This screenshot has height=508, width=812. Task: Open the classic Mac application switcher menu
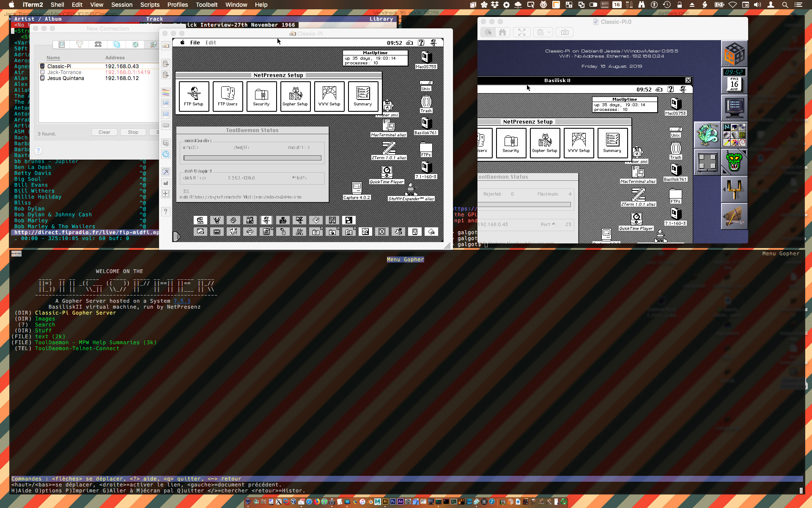pyautogui.click(x=433, y=42)
